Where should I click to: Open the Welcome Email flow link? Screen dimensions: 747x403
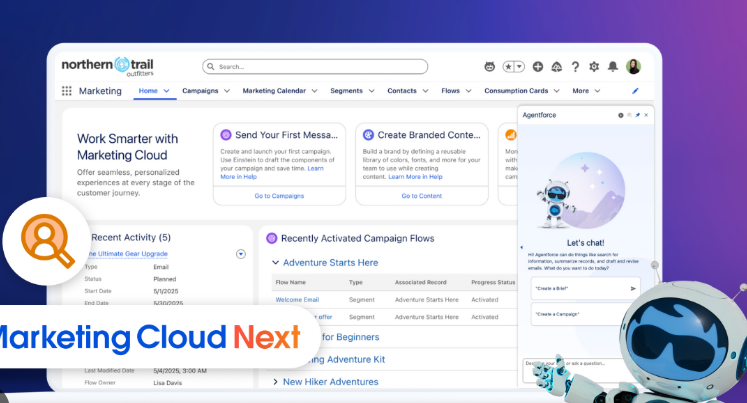pyautogui.click(x=297, y=299)
